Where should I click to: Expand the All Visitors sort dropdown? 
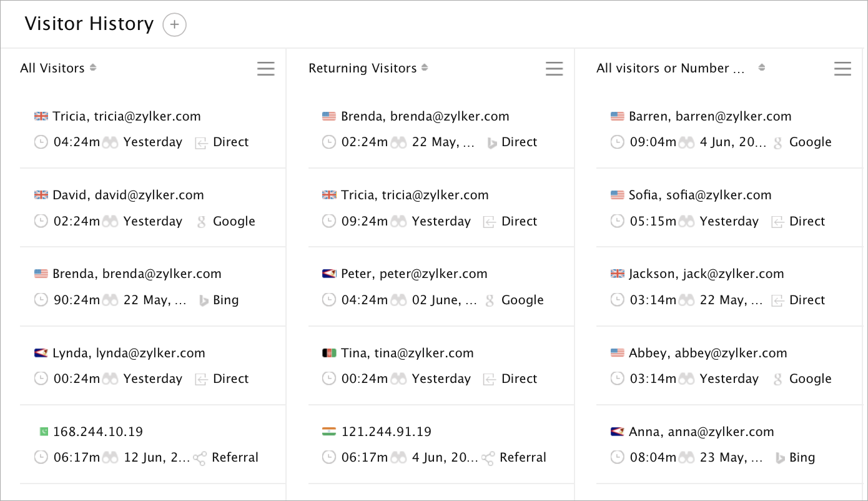93,67
